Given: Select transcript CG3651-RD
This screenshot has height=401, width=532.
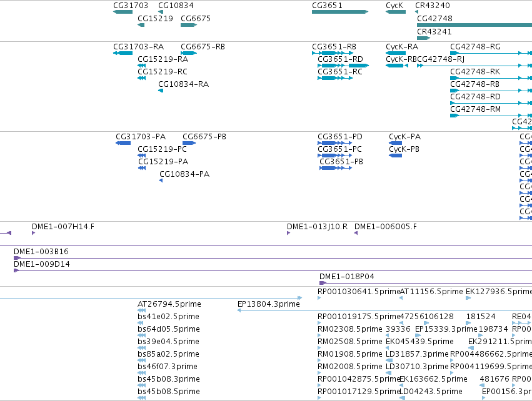Looking at the screenshot, I should [x=343, y=66].
